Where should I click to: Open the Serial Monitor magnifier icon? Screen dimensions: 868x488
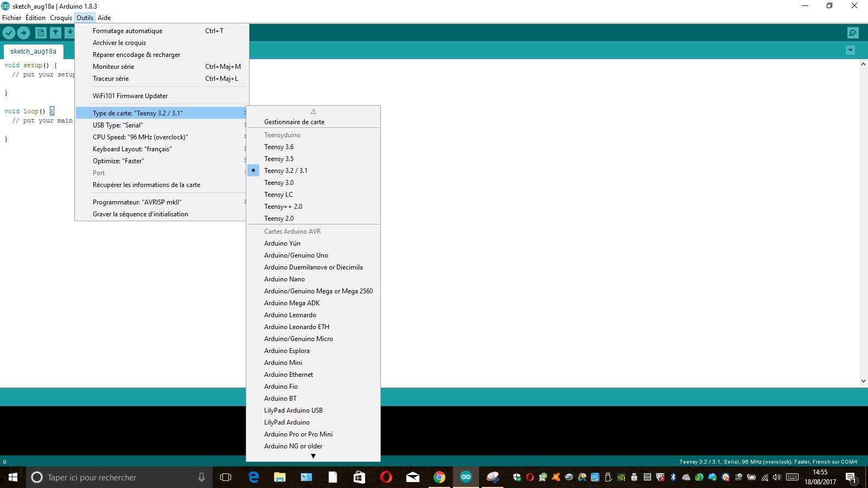(853, 33)
